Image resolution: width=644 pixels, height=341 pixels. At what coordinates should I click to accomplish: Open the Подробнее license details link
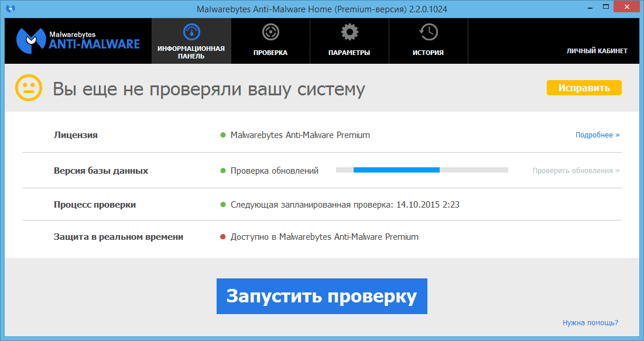[x=597, y=135]
